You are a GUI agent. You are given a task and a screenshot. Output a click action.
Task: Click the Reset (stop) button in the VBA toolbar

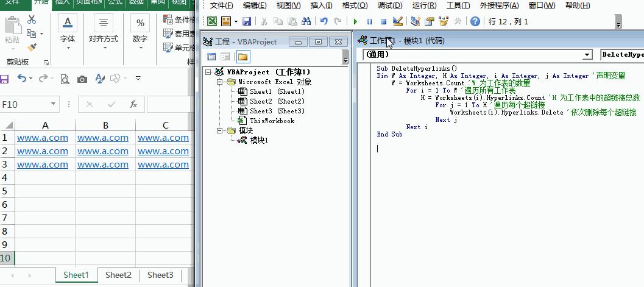384,21
